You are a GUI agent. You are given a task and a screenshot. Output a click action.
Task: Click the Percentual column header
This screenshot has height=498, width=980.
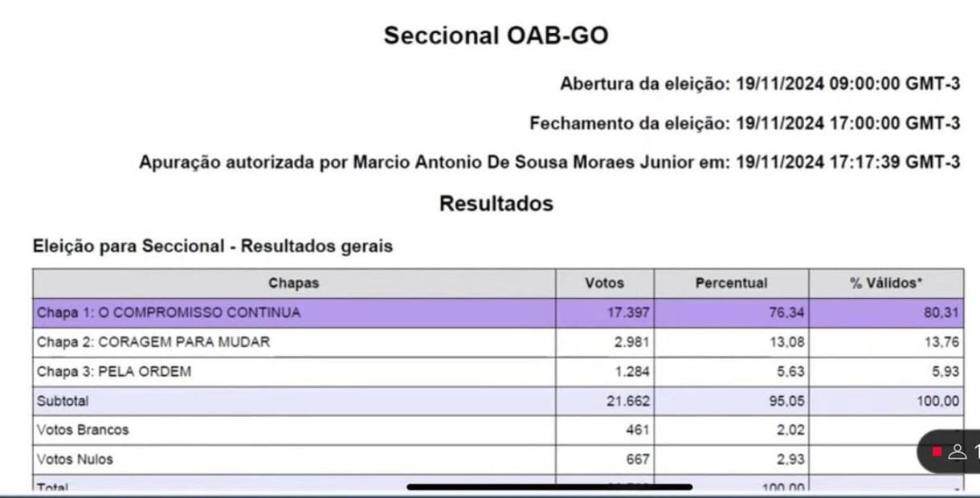731,283
